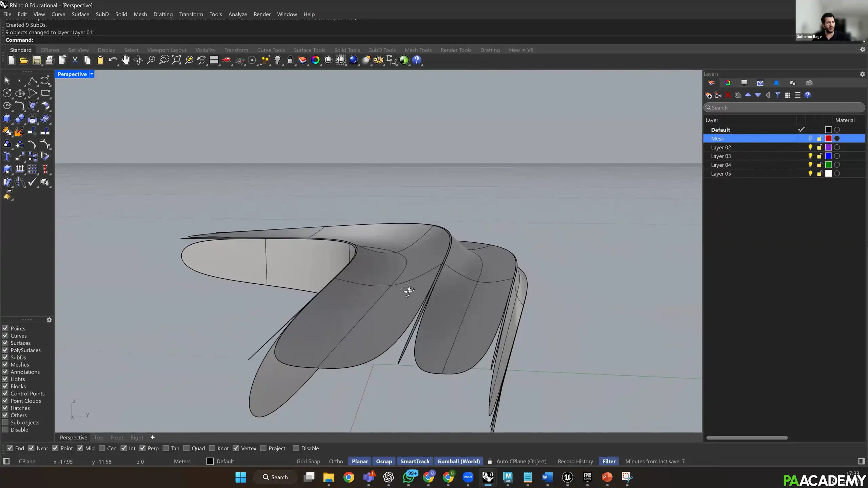Click the Save file icon
This screenshot has width=868, height=488.
pyautogui.click(x=37, y=60)
